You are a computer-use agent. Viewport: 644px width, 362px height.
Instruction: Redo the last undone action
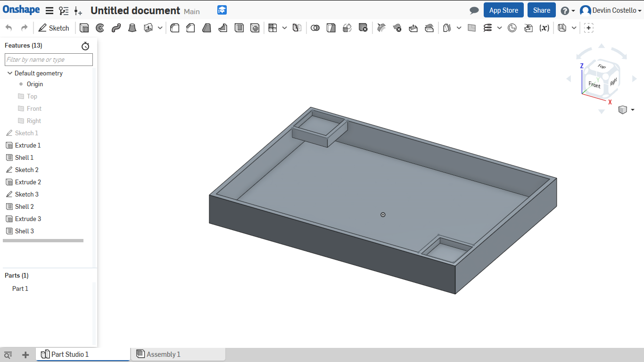tap(25, 28)
